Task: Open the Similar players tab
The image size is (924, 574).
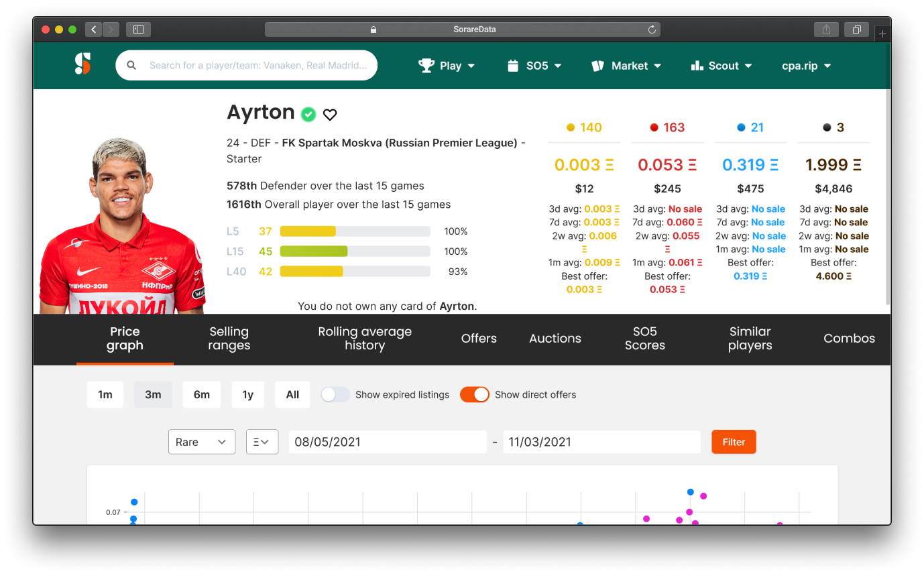Action: [750, 339]
